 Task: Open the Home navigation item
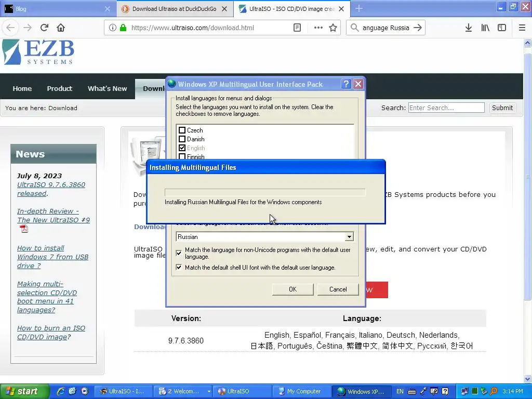pyautogui.click(x=22, y=88)
